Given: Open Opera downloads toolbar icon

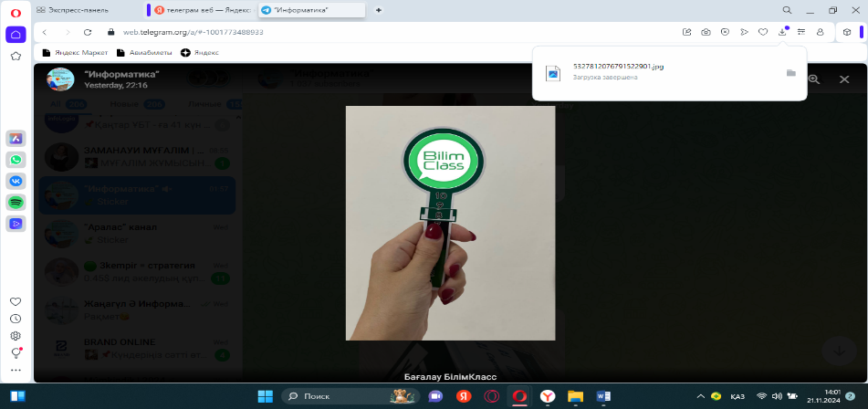Looking at the screenshot, I should [782, 31].
